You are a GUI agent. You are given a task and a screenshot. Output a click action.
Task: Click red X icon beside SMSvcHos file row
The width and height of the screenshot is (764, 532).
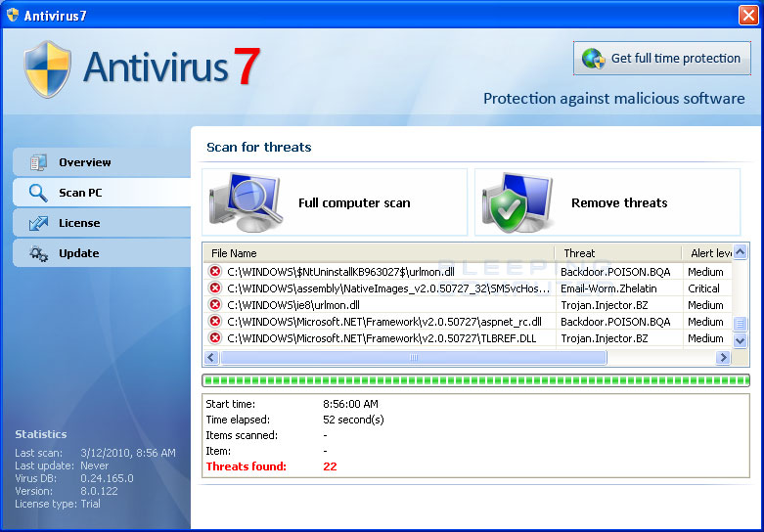click(215, 288)
